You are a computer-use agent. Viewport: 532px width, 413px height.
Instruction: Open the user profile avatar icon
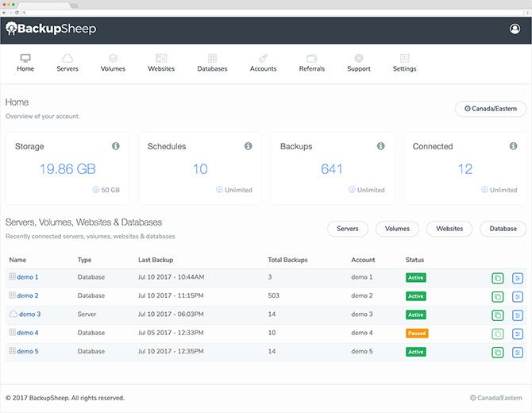point(515,29)
